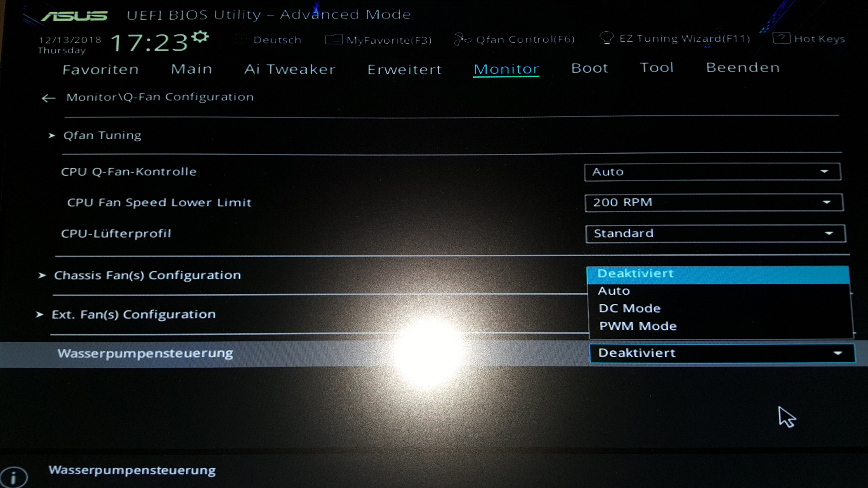Open the CPU Q-Fan-Kontrolle dropdown
Viewport: 868px width, 488px height.
[712, 172]
